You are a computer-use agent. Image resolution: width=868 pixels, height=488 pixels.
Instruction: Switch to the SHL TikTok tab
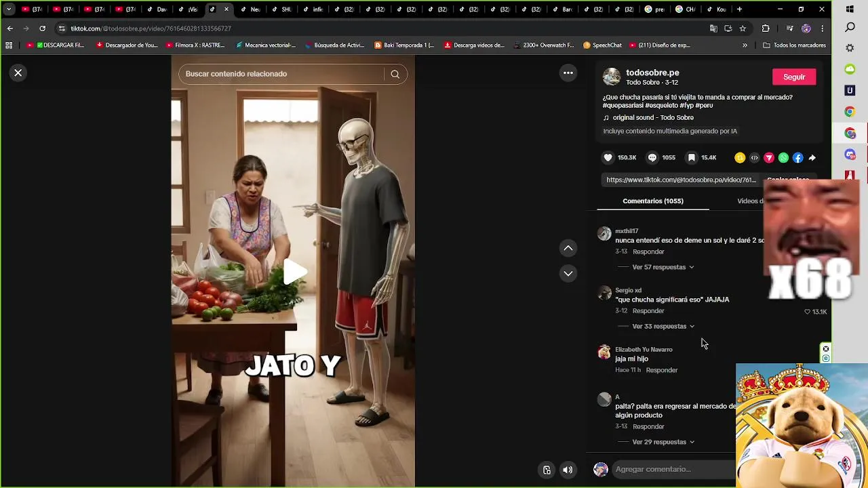pos(281,9)
